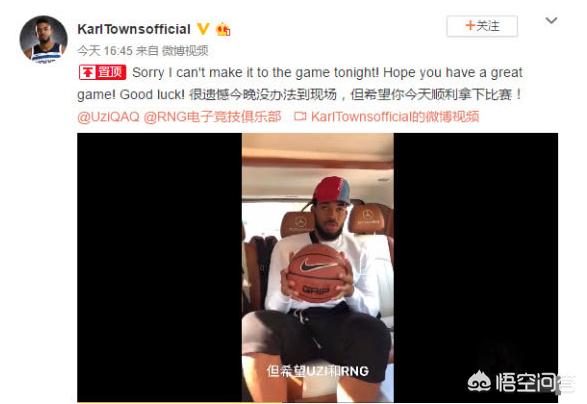This screenshot has height=404, width=587.
Task: Click the KarlTownsofficial username
Action: (x=134, y=29)
